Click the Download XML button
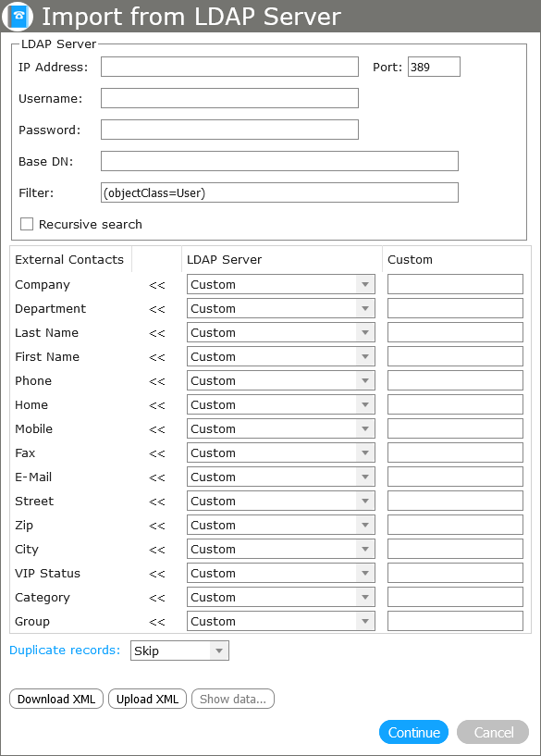This screenshot has height=756, width=541. 56,700
